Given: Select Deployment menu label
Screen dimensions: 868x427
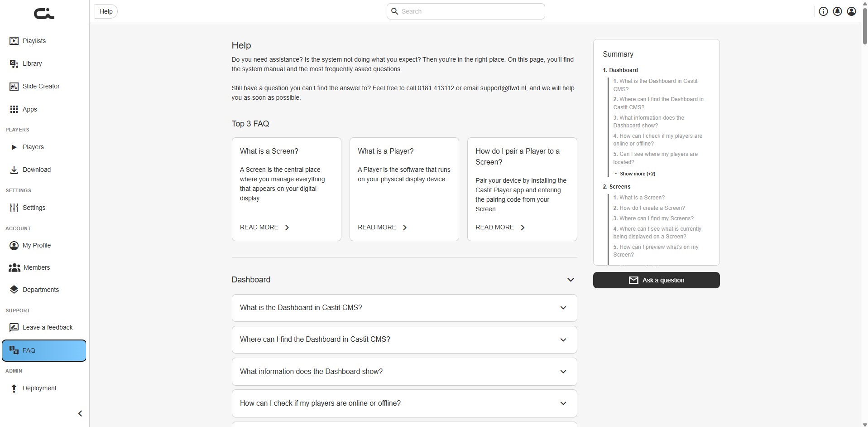Looking at the screenshot, I should pyautogui.click(x=39, y=388).
